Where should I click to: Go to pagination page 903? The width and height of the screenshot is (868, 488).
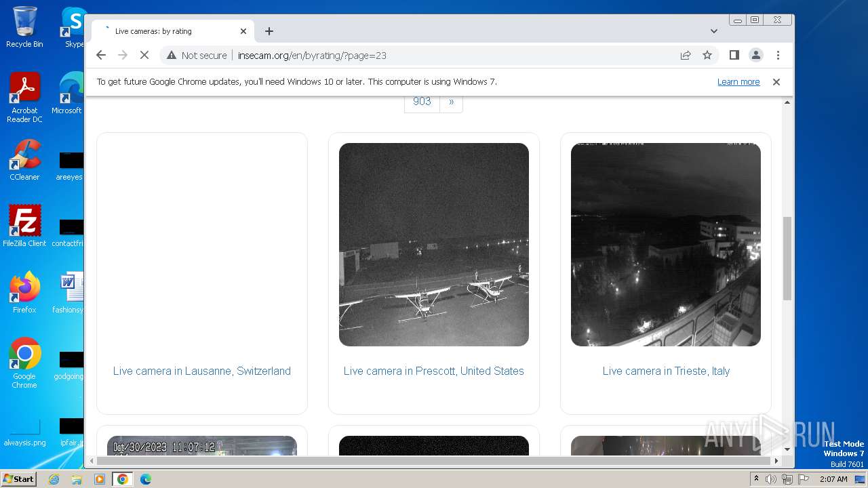click(x=422, y=102)
